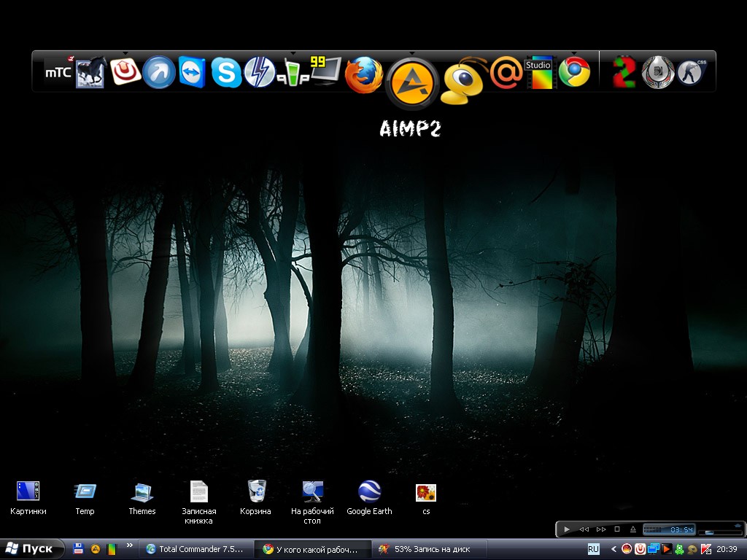Skip to next track in mini player
This screenshot has width=747, height=560.
(601, 529)
